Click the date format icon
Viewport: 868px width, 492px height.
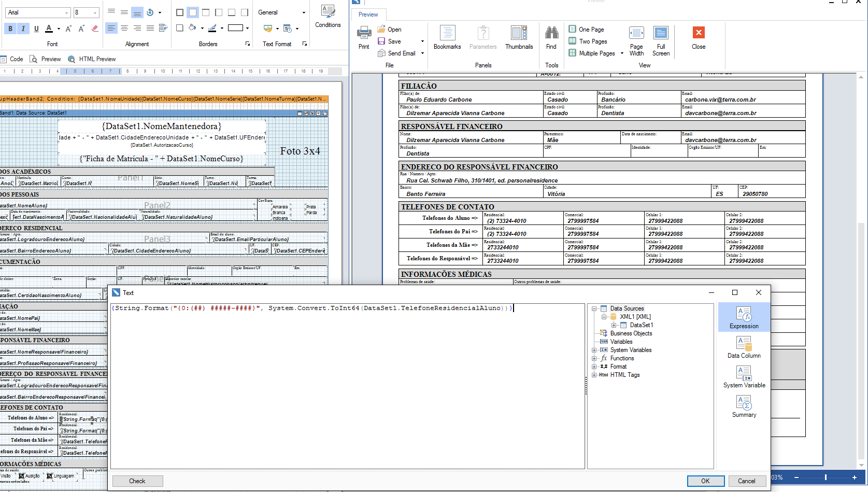coord(288,29)
